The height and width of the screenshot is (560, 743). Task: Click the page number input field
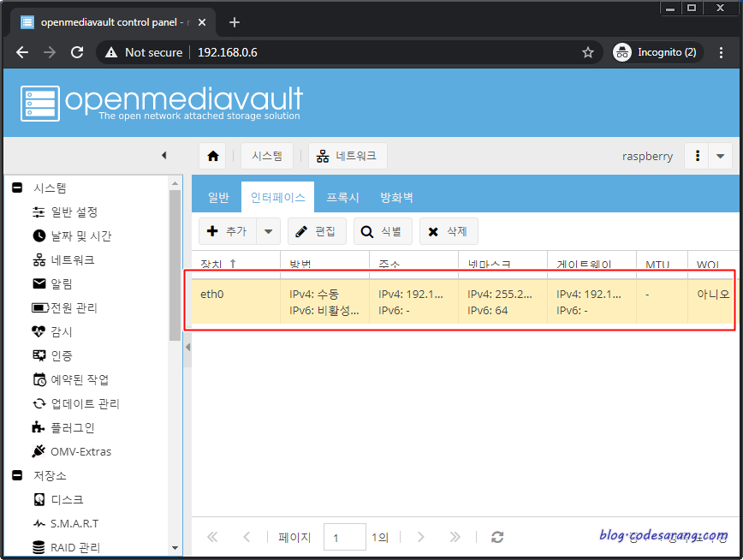coord(344,537)
